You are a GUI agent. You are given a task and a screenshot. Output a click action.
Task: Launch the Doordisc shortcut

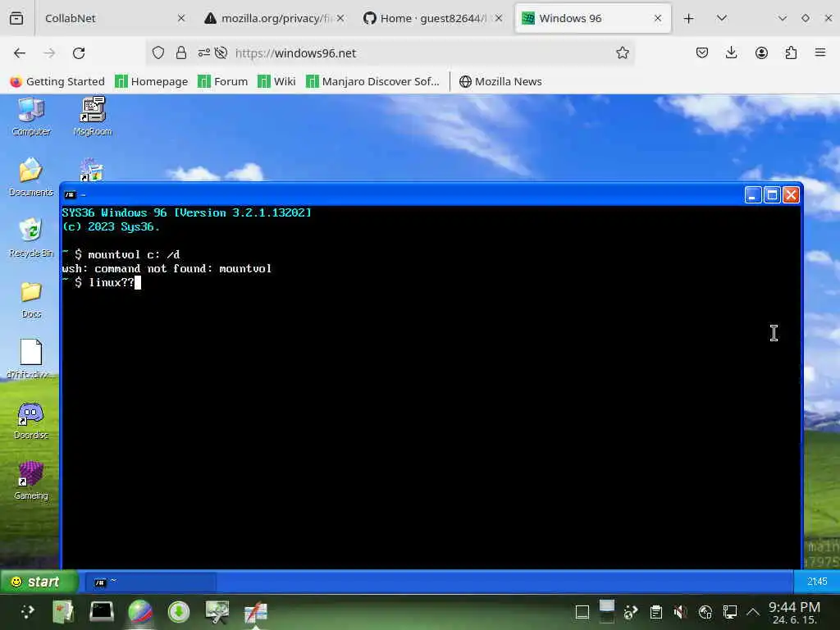point(31,421)
